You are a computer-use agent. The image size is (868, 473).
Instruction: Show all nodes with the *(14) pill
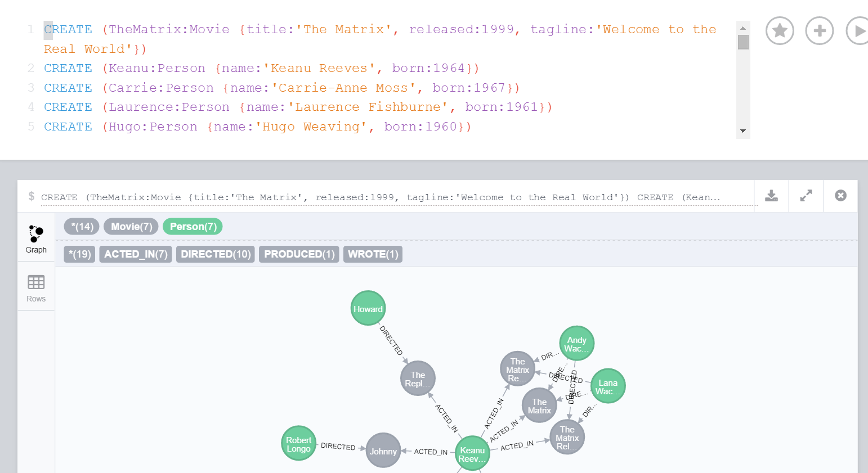click(81, 226)
